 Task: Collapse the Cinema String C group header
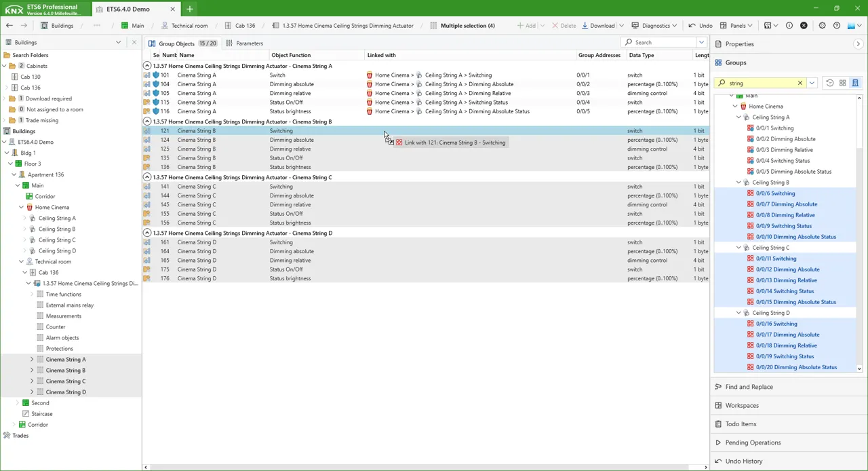tap(147, 177)
